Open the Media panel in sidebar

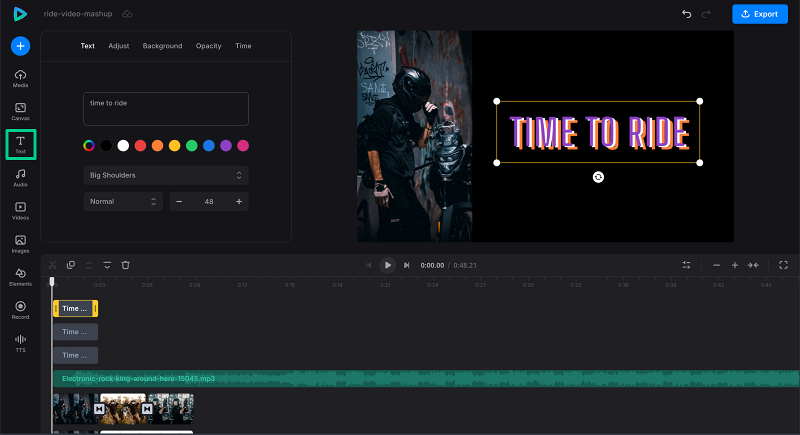click(20, 79)
